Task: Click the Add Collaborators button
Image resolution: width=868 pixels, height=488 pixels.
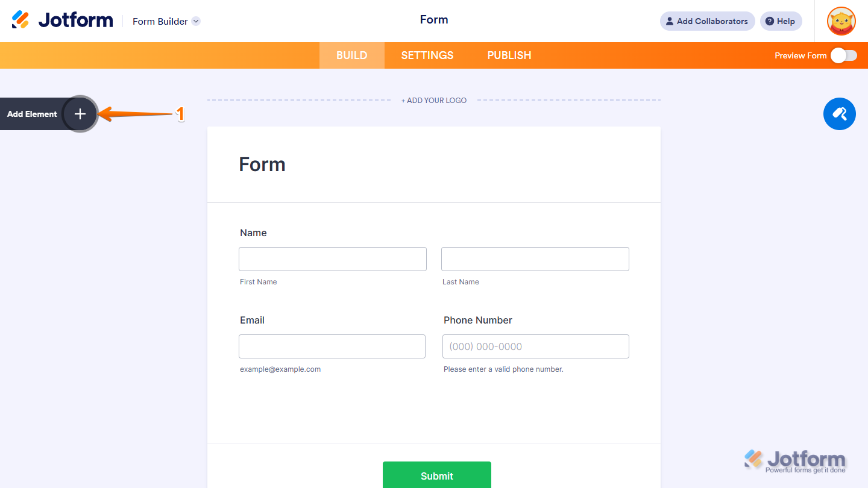Action: pos(706,21)
